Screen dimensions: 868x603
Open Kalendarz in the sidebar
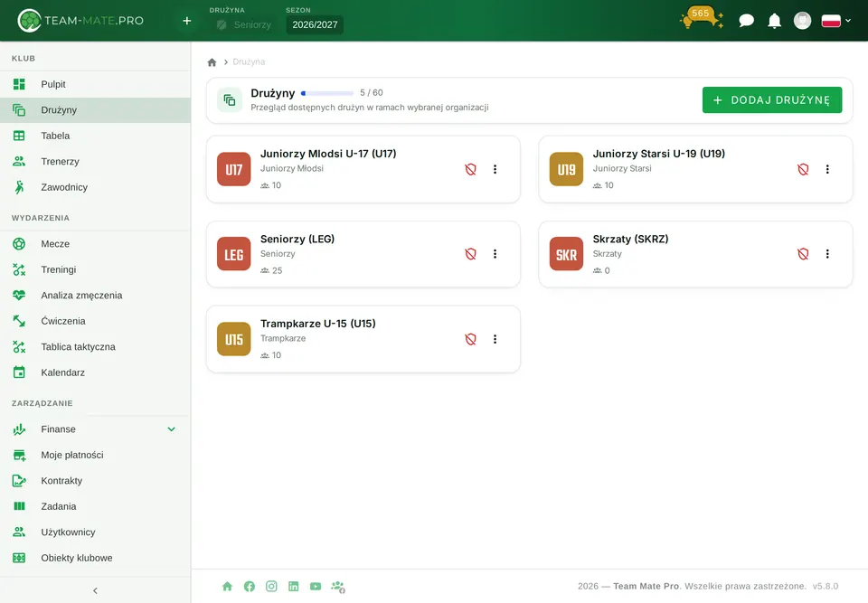point(95,372)
